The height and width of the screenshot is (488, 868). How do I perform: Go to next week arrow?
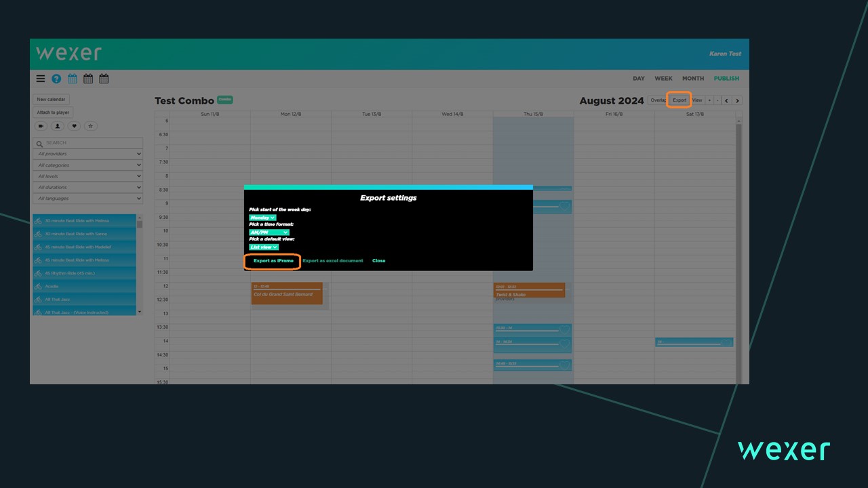pyautogui.click(x=737, y=100)
